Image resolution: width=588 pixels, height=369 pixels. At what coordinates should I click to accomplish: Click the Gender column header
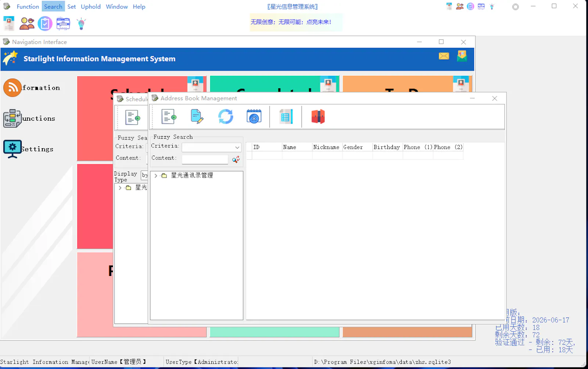[357, 147]
